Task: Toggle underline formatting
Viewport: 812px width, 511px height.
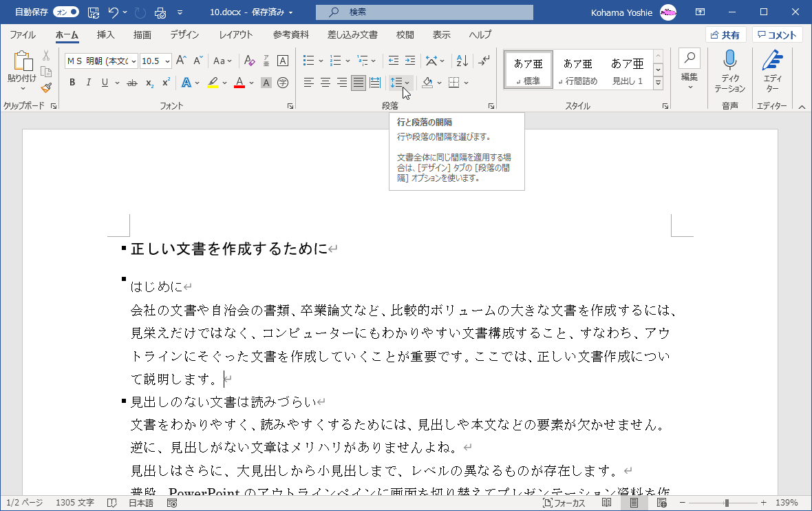Action: tap(105, 83)
